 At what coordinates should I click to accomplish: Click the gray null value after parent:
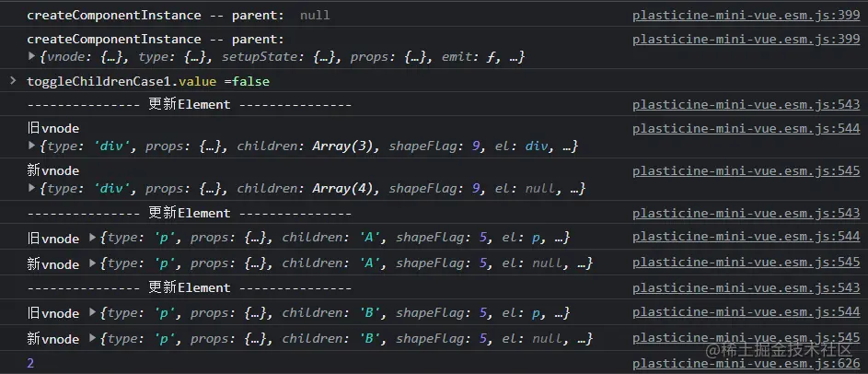pyautogui.click(x=315, y=16)
